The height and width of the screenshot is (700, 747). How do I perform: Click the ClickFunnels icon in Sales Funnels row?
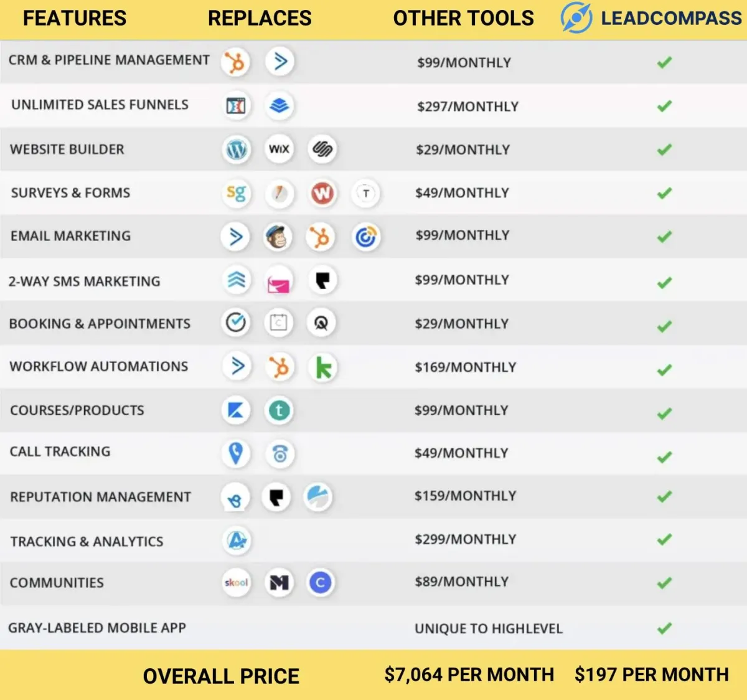click(235, 106)
